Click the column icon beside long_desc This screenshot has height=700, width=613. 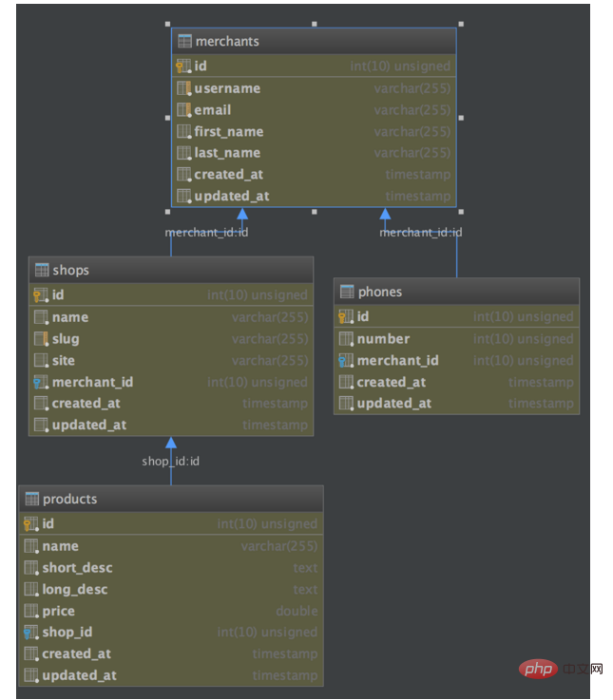coord(31,589)
